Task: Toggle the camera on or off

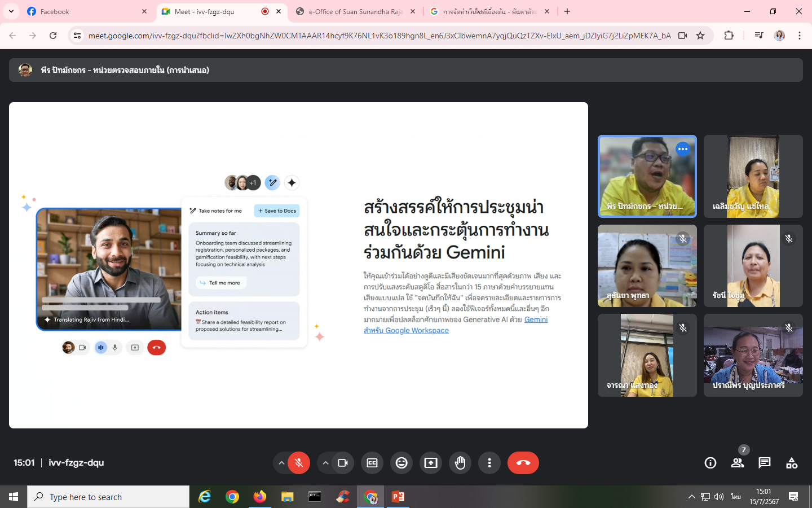Action: point(343,463)
